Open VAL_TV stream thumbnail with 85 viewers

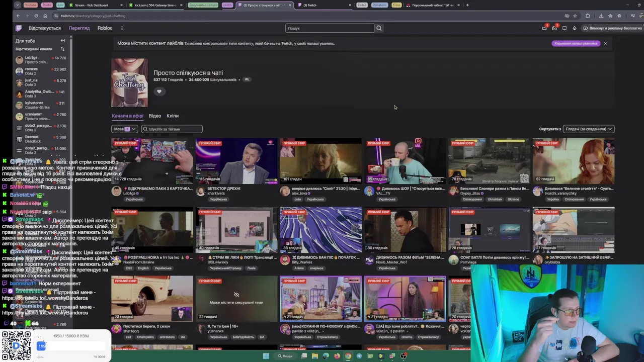[x=405, y=161]
